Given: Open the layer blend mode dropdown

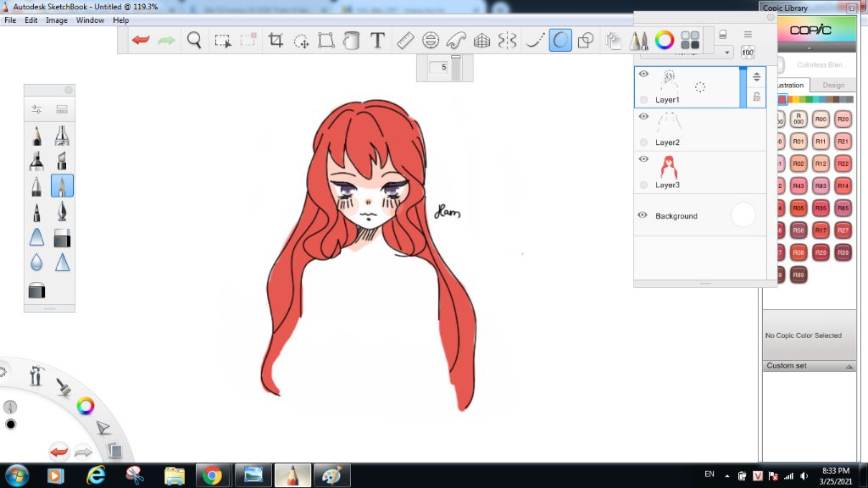Looking at the screenshot, I should click(687, 53).
